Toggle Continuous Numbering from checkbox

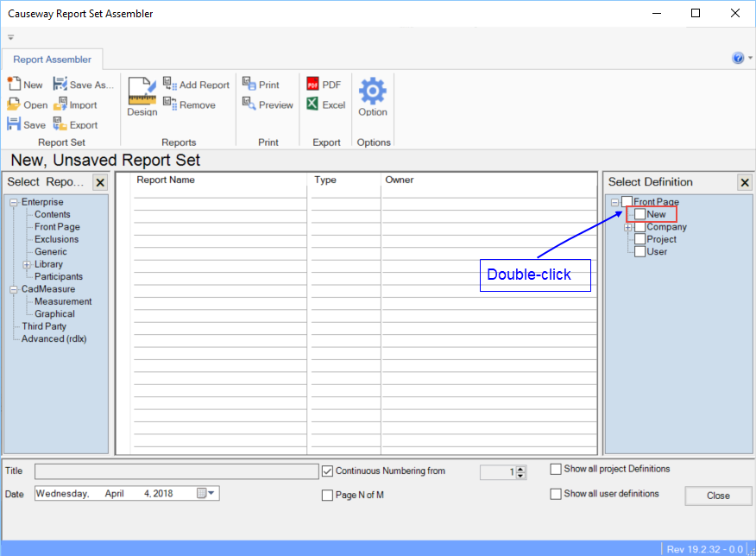[x=327, y=471]
